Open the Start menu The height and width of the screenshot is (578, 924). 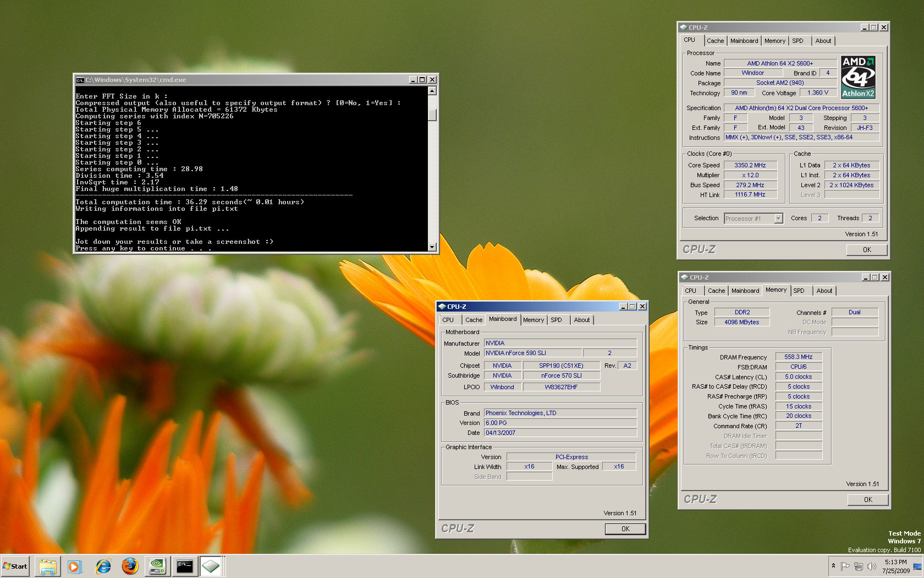point(15,566)
